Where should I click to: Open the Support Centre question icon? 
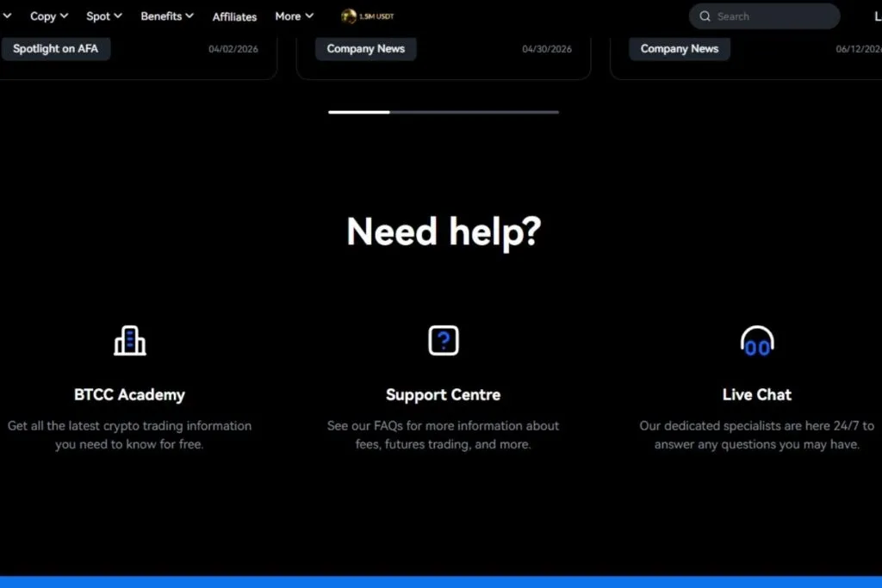(444, 340)
